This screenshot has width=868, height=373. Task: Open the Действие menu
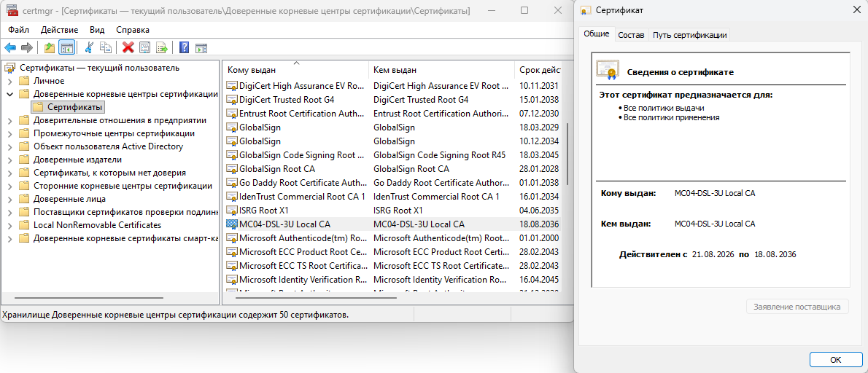coord(59,30)
